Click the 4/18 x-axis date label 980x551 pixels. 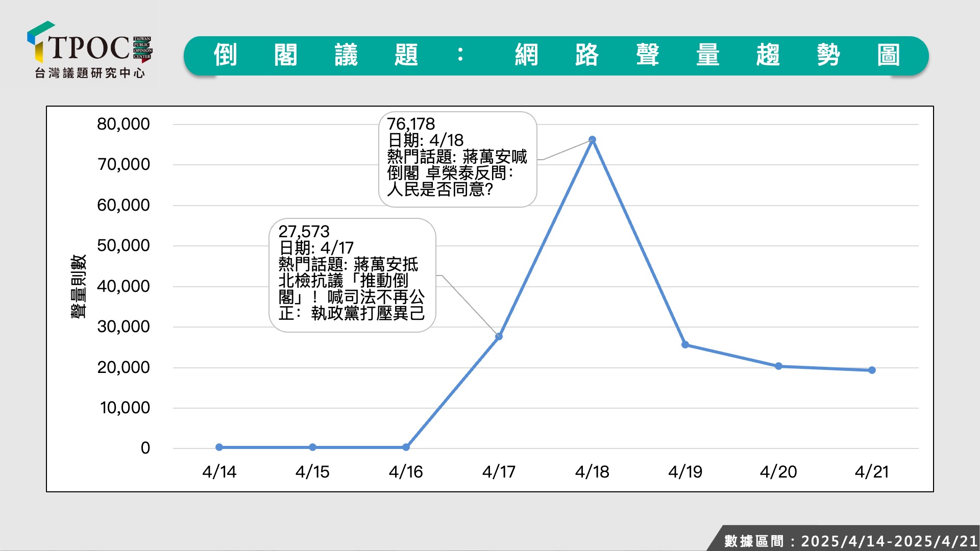click(592, 472)
